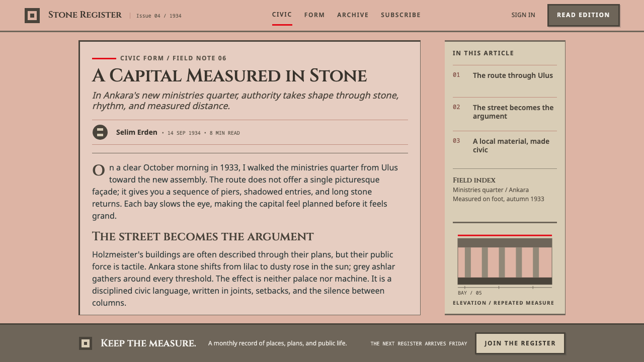Image resolution: width=644 pixels, height=362 pixels.
Task: Click 'Elevation / Repeated Measure' caption
Action: [504, 303]
